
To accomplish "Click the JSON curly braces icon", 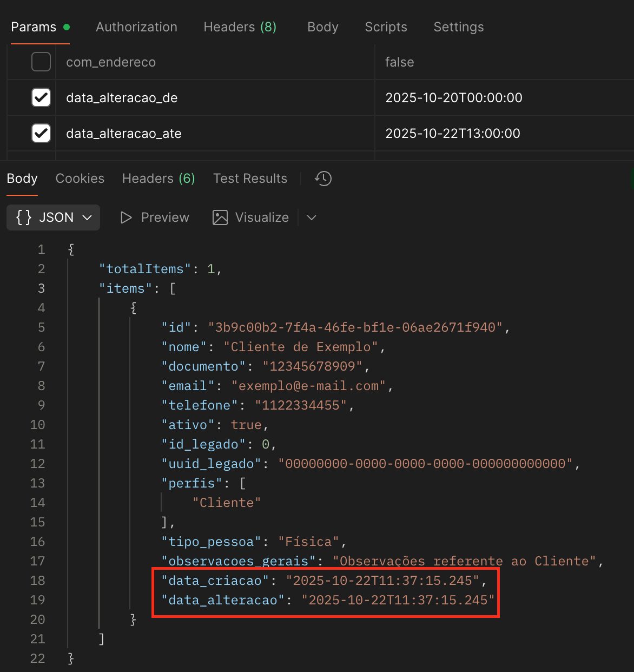I will (23, 218).
